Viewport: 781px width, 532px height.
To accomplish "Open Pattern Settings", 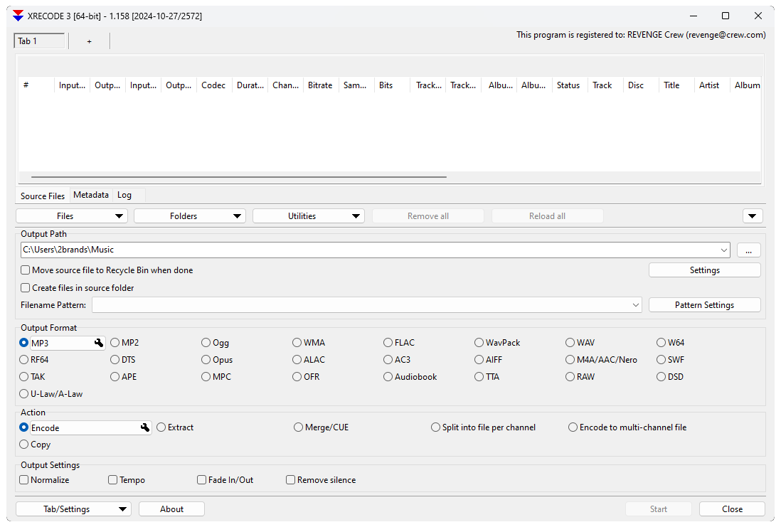I will (704, 305).
